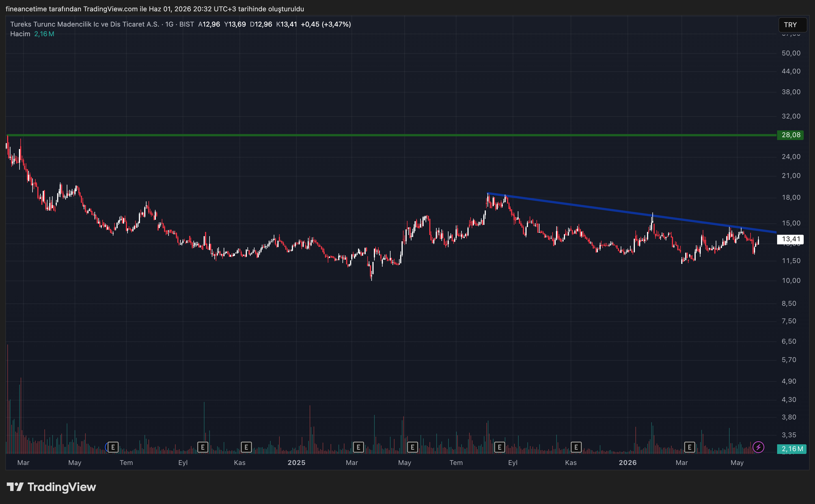
Task: Click the TradingView logo
Action: click(x=51, y=487)
